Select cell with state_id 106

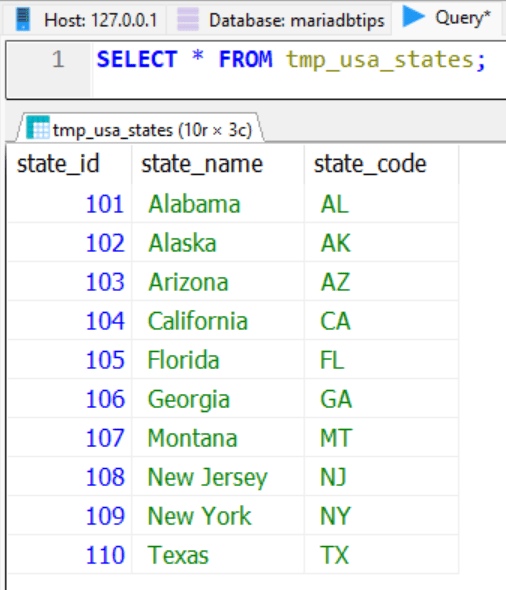70,399
